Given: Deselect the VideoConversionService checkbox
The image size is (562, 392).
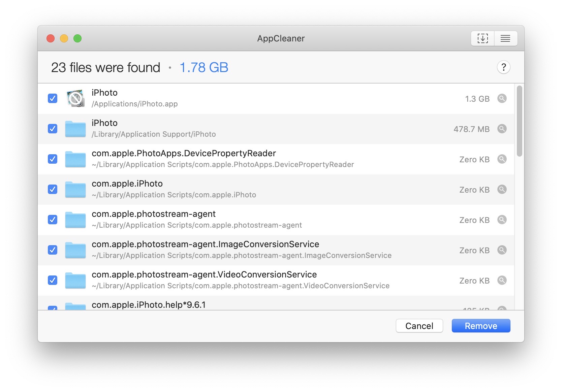Looking at the screenshot, I should click(x=53, y=280).
